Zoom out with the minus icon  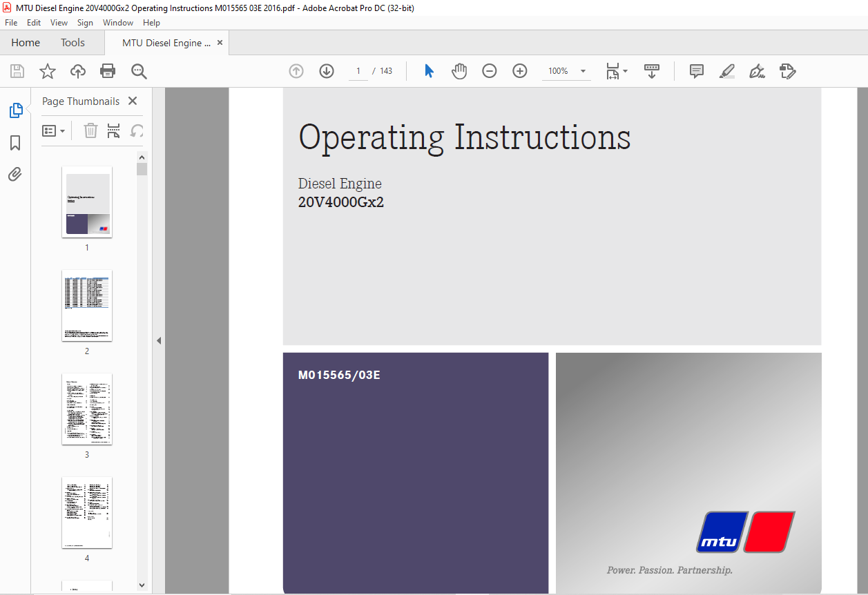[x=490, y=71]
